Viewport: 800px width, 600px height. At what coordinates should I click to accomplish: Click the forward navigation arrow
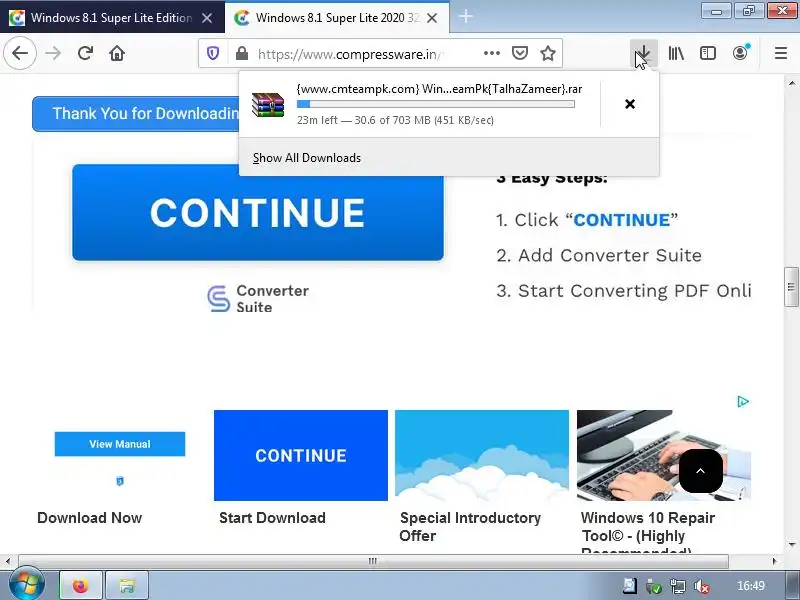[x=53, y=53]
